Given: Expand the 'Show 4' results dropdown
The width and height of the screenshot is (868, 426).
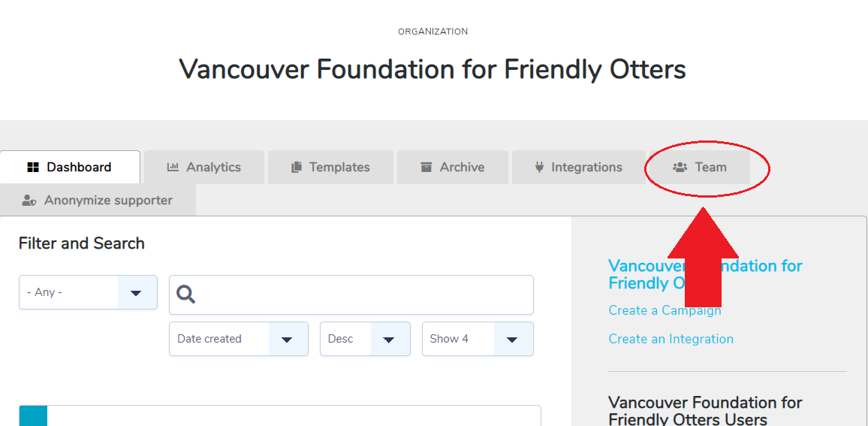Looking at the screenshot, I should pyautogui.click(x=478, y=339).
